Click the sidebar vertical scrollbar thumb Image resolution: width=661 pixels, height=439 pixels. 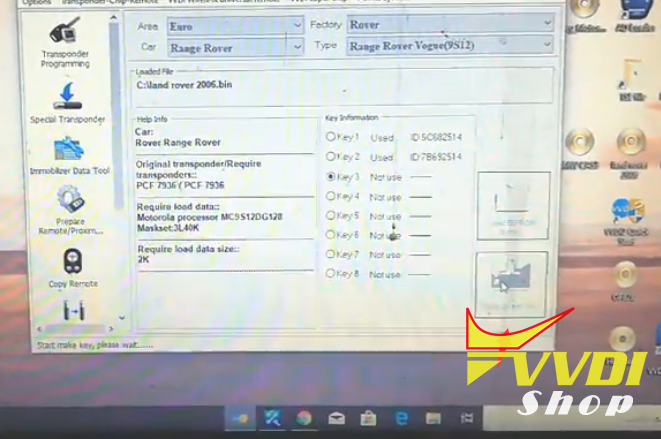[114, 114]
